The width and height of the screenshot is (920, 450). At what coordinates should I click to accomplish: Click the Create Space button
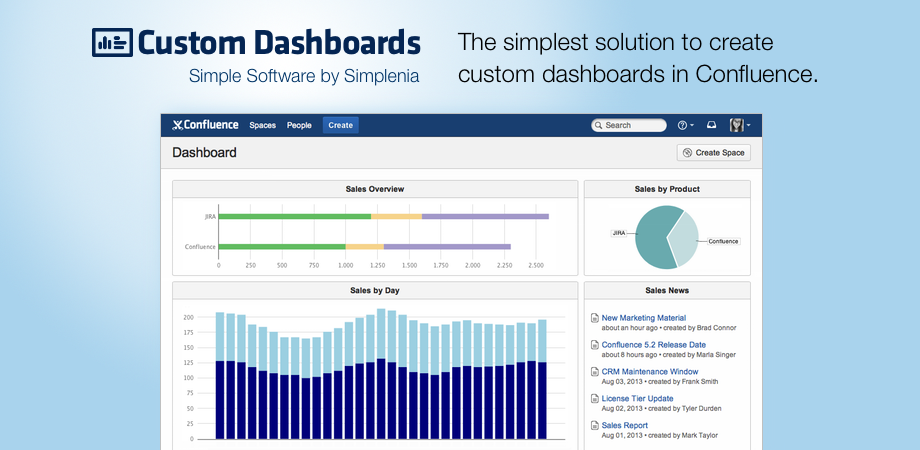[713, 152]
